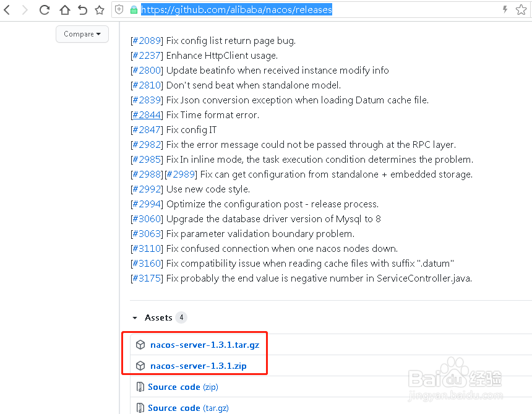Click the green padlock icon
The width and height of the screenshot is (532, 414).
click(x=134, y=9)
